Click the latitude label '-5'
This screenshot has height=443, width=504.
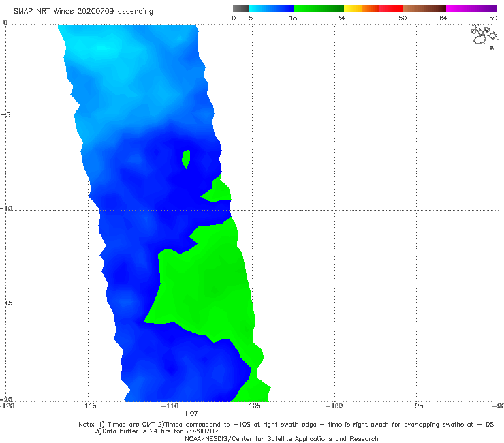(6, 114)
